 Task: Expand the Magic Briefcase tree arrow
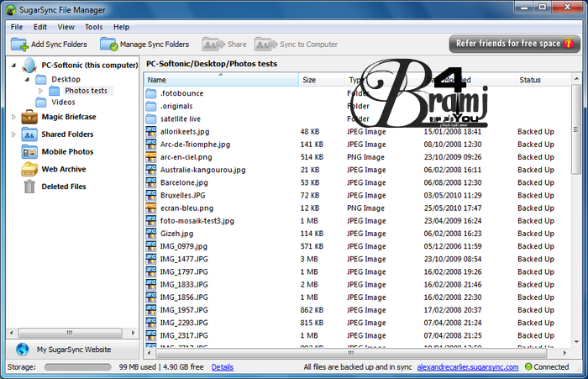(13, 117)
